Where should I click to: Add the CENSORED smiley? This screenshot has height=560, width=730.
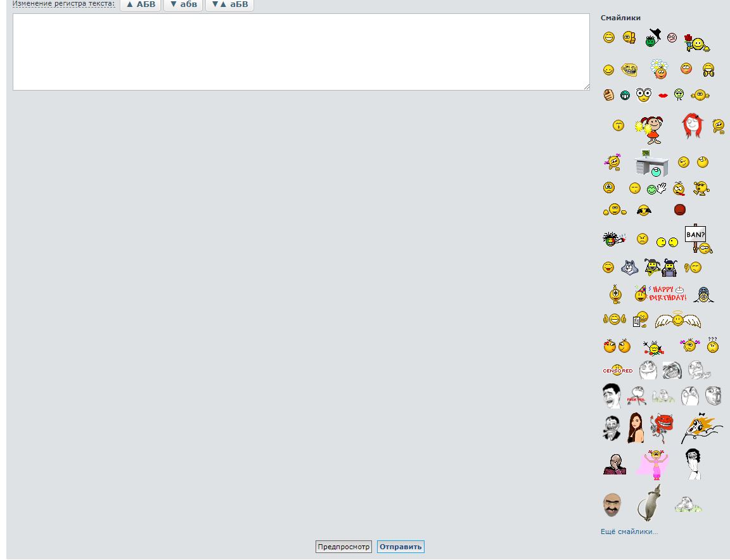pos(617,371)
